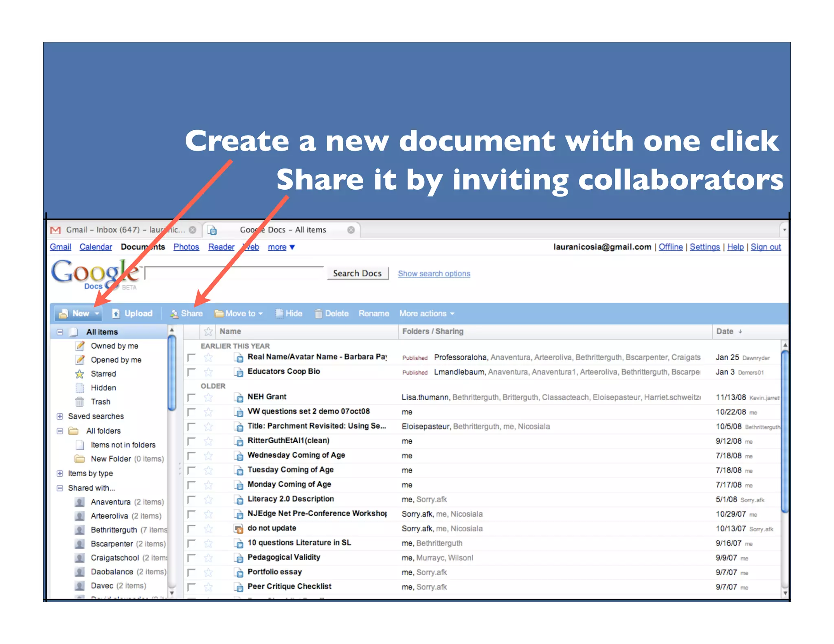Check the box for Peer Critique Checklist
The height and width of the screenshot is (644, 834).
191,587
